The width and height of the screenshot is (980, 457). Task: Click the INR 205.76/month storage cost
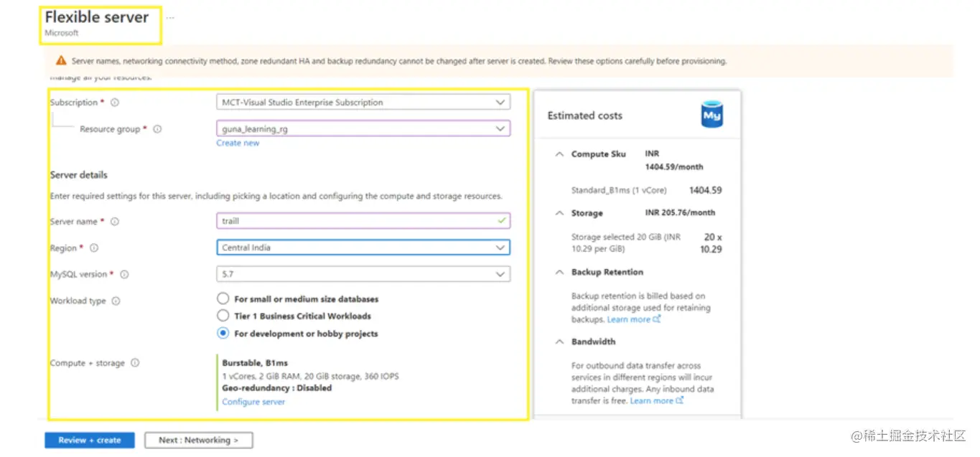680,212
